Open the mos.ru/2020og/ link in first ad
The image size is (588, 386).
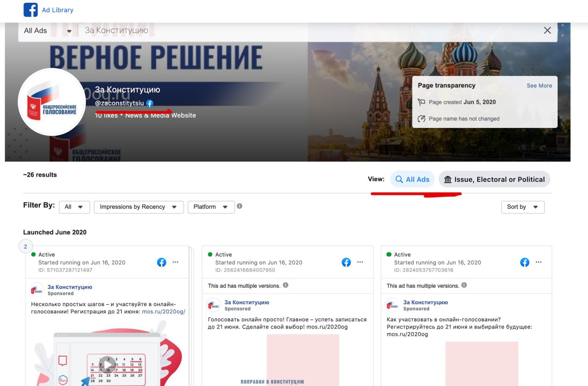pyautogui.click(x=164, y=312)
